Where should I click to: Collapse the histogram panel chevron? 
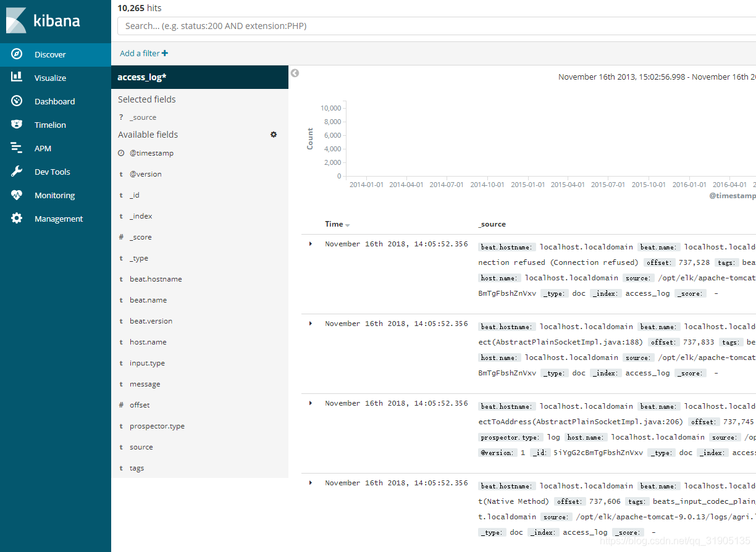(x=295, y=73)
